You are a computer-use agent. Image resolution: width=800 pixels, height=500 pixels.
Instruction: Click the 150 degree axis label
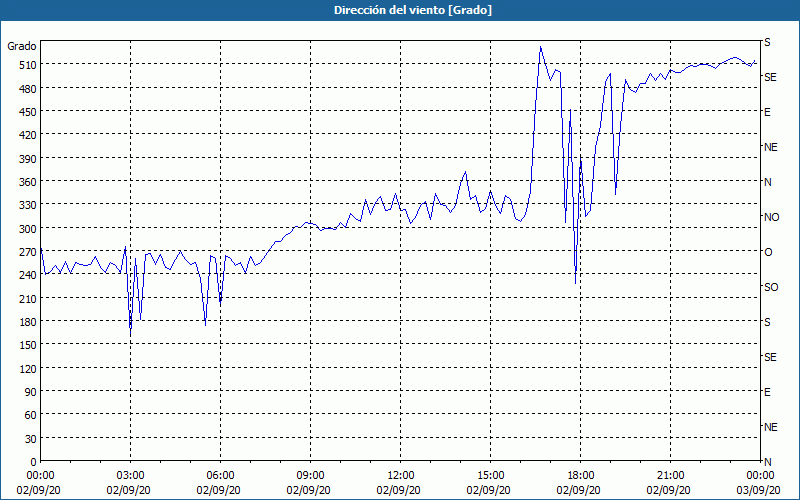[29, 345]
